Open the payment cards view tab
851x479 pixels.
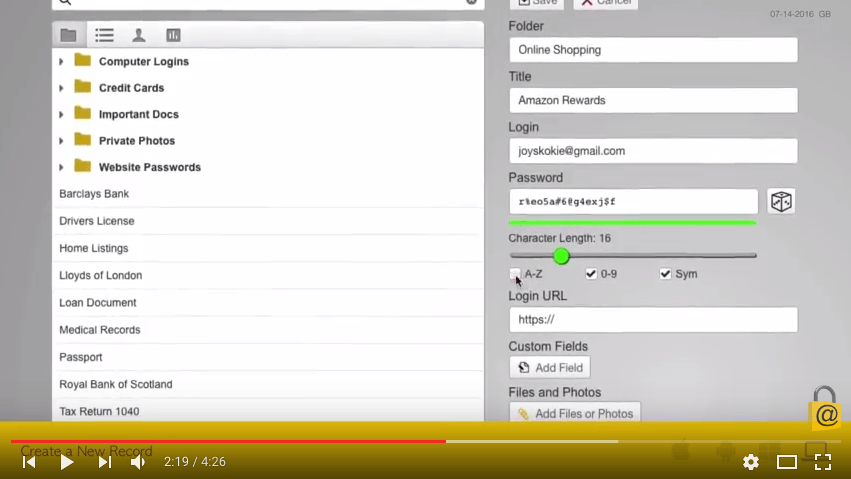pyautogui.click(x=173, y=35)
